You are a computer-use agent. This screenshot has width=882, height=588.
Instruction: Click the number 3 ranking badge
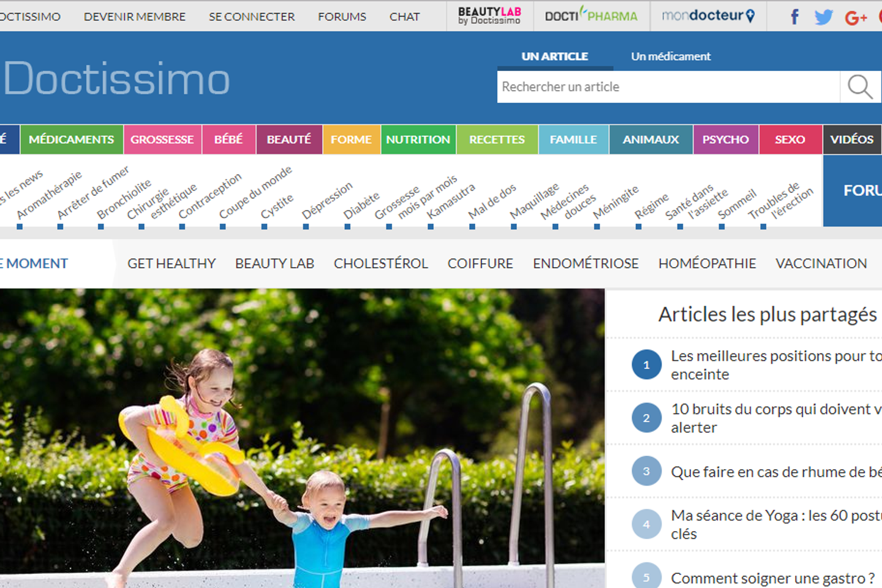pyautogui.click(x=646, y=471)
